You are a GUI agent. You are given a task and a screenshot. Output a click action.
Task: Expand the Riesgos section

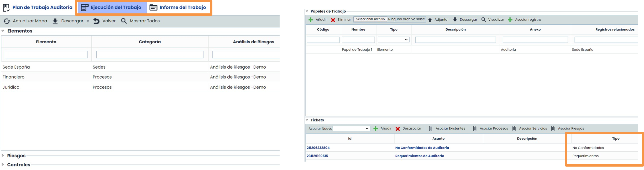3,156
